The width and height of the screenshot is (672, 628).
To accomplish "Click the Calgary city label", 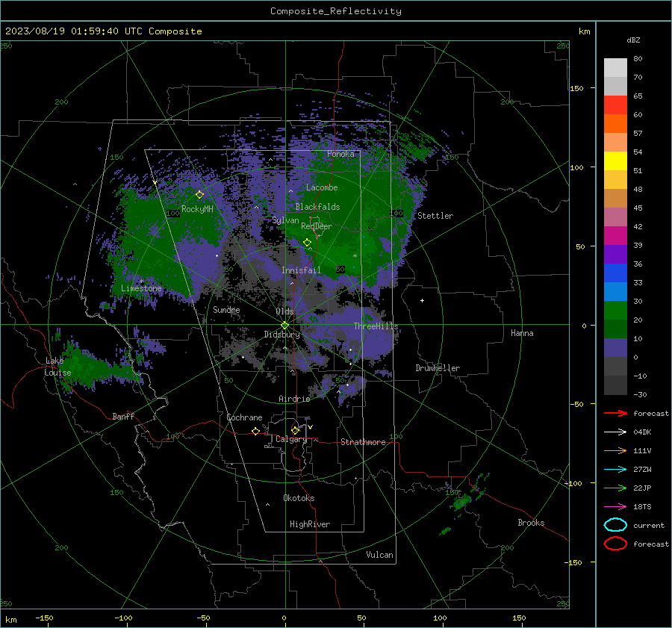I will point(291,439).
